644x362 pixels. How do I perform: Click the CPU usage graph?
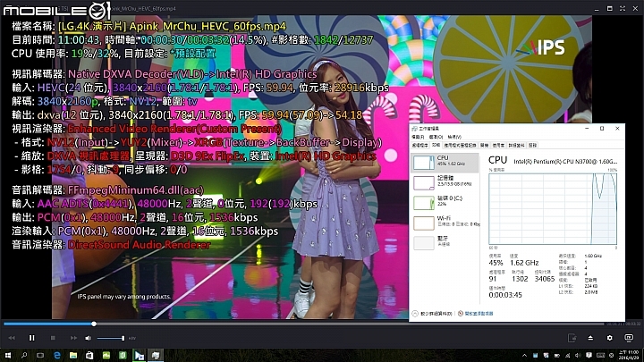click(553, 209)
